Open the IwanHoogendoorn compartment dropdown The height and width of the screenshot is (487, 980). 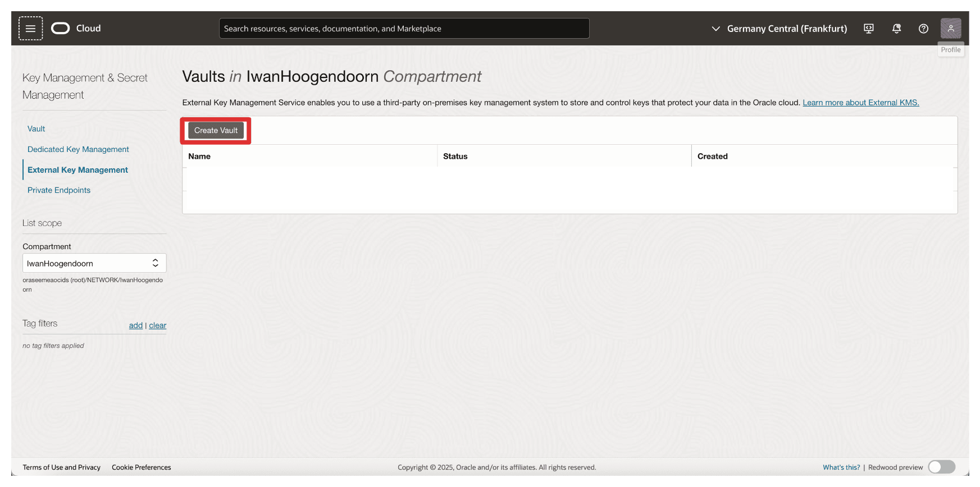click(x=94, y=263)
